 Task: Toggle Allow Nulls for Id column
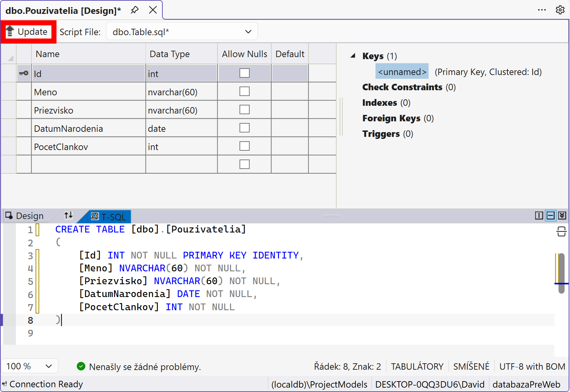pos(244,73)
